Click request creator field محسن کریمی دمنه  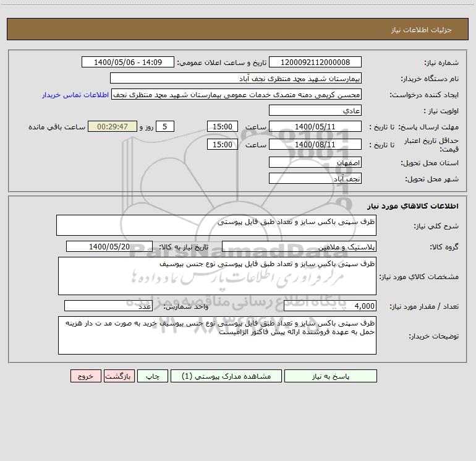click(236, 95)
